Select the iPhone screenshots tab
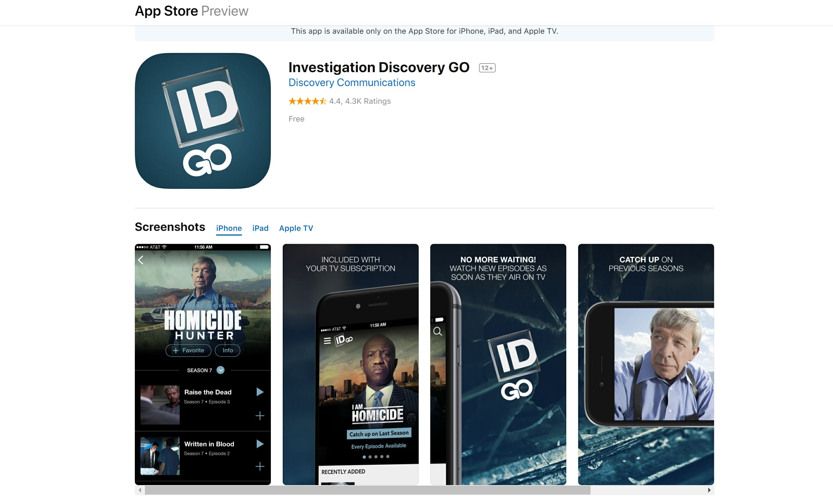The image size is (833, 504). 229,228
